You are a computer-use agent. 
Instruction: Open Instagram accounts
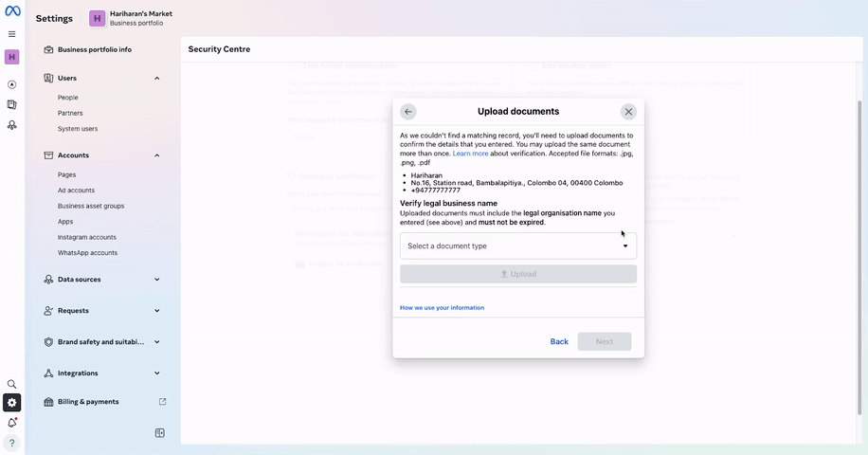(87, 237)
